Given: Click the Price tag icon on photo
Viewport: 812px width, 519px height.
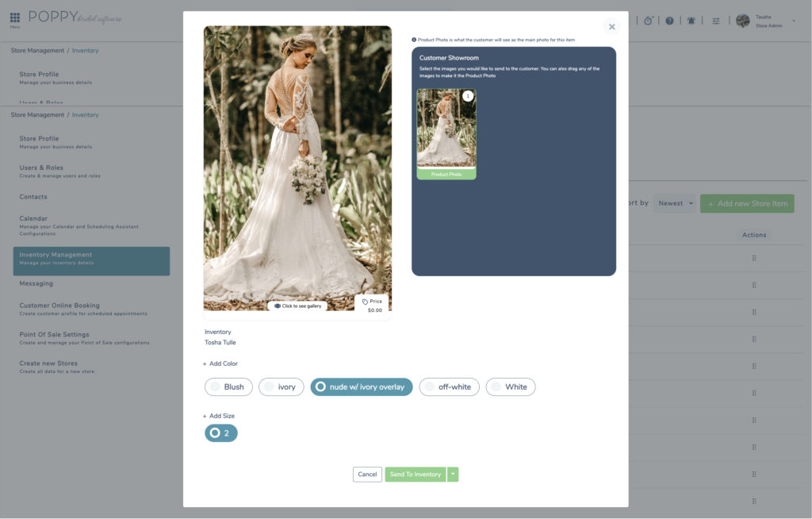Looking at the screenshot, I should [365, 302].
